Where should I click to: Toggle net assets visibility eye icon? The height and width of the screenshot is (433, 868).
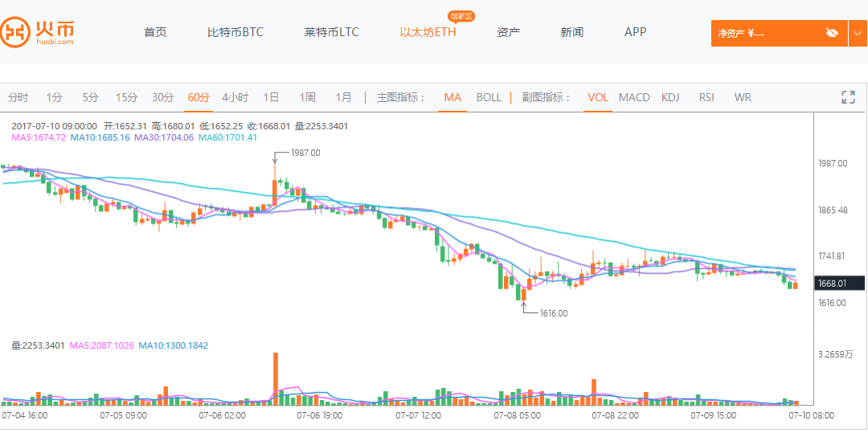(x=832, y=33)
